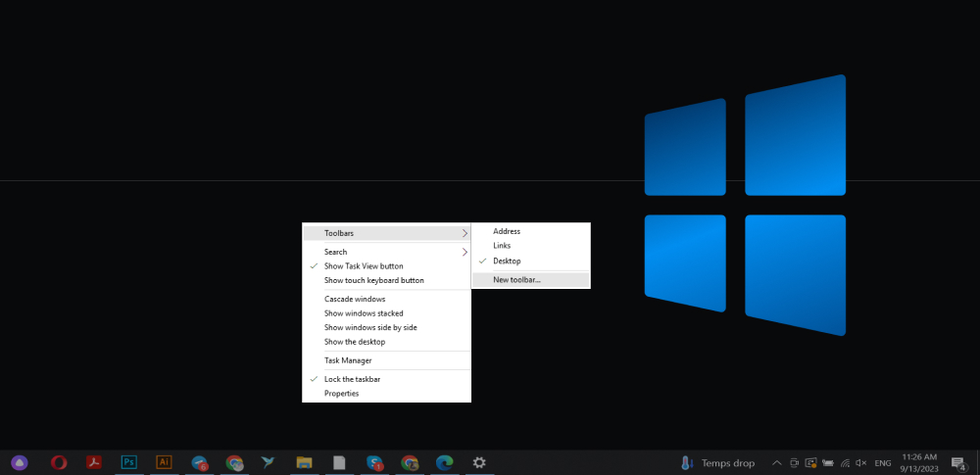Click the Meet Now camera icon in the tray
Screen dimensions: 980x475
[x=795, y=463]
